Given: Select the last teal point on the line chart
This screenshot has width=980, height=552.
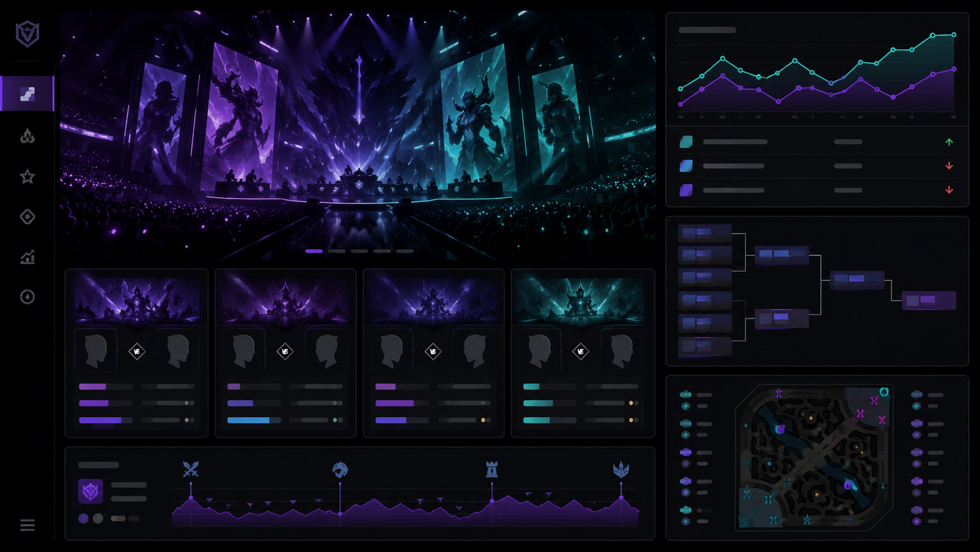Looking at the screenshot, I should pos(954,35).
